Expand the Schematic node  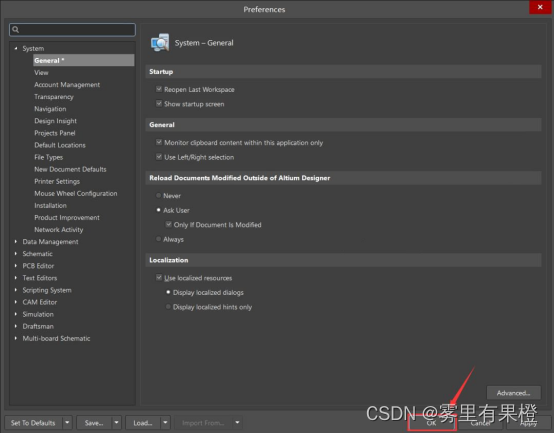click(16, 254)
